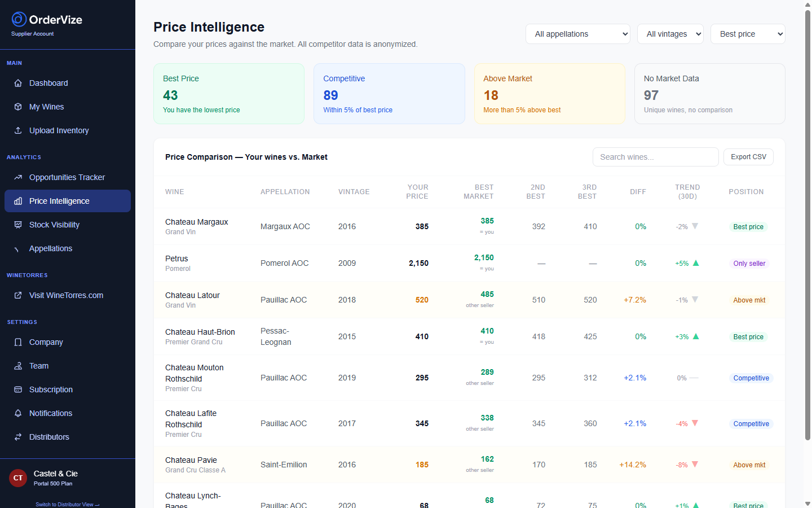Viewport: 812px width, 508px height.
Task: Open the Best price filter dropdown
Action: click(x=748, y=34)
